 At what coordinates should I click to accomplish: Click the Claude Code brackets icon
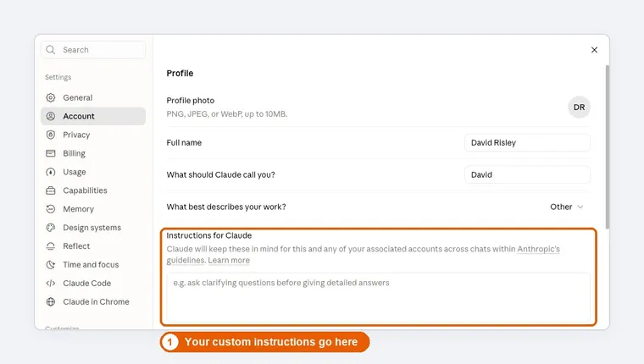51,283
